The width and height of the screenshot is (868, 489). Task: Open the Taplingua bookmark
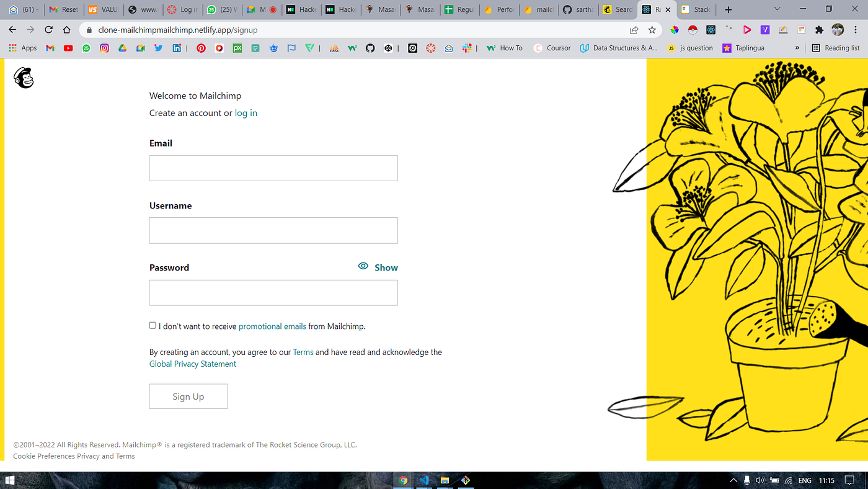pos(743,48)
